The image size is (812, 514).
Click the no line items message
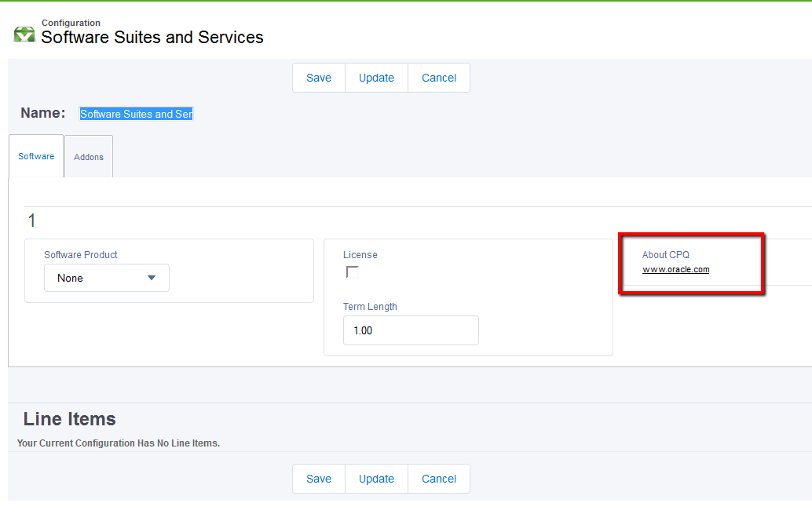point(119,443)
